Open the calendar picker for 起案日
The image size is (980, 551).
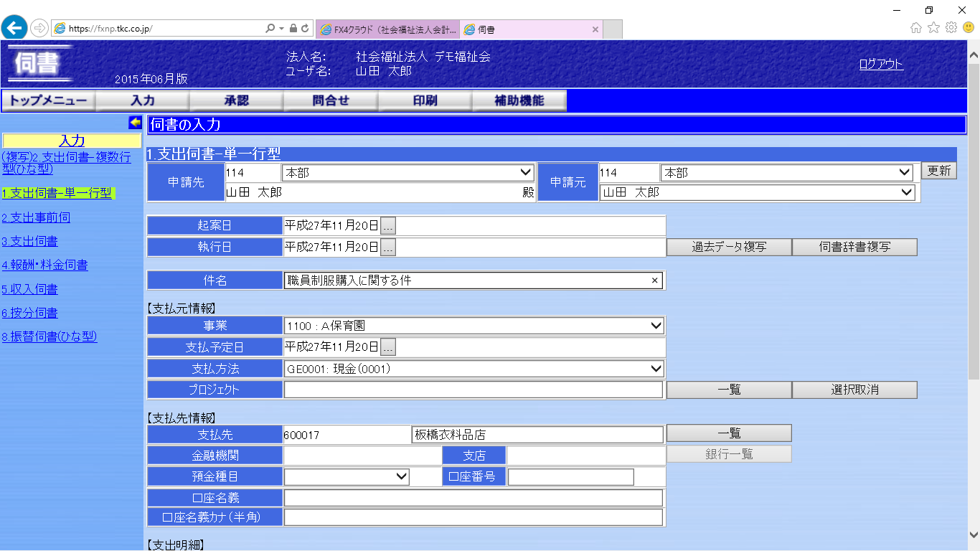(388, 225)
